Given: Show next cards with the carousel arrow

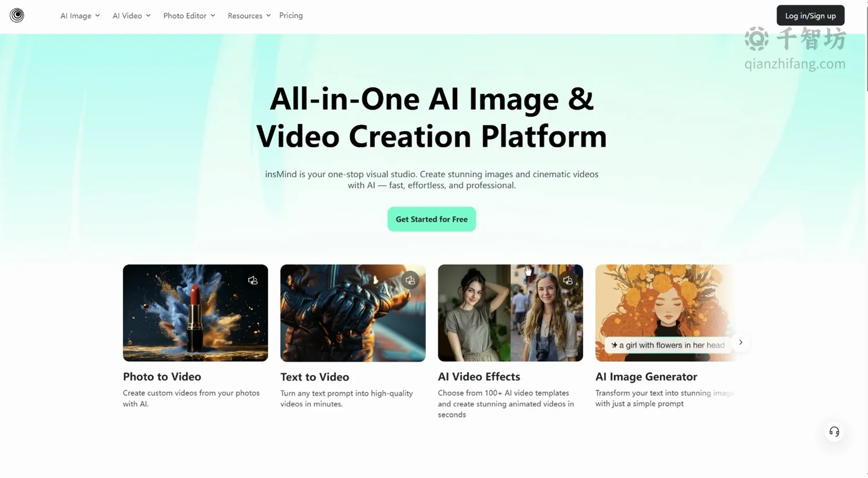Looking at the screenshot, I should (741, 342).
